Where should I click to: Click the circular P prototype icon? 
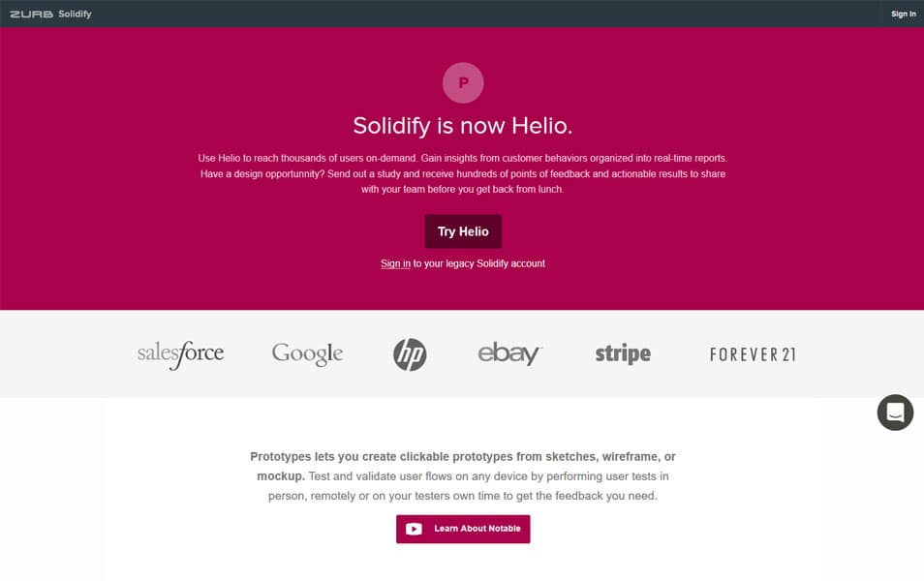[x=463, y=82]
